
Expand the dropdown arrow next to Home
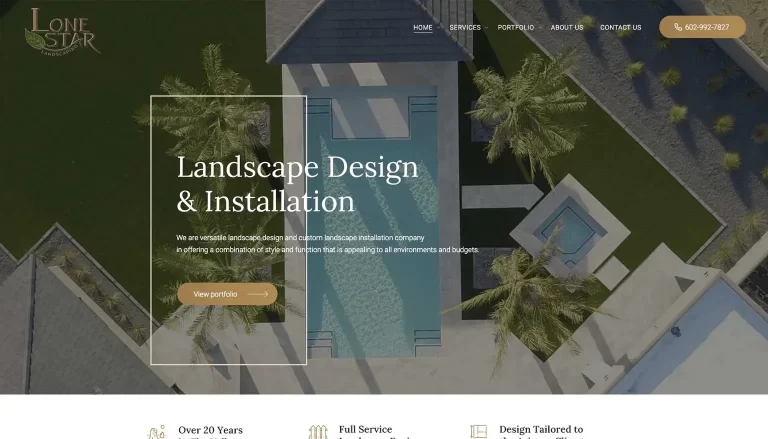pos(438,27)
